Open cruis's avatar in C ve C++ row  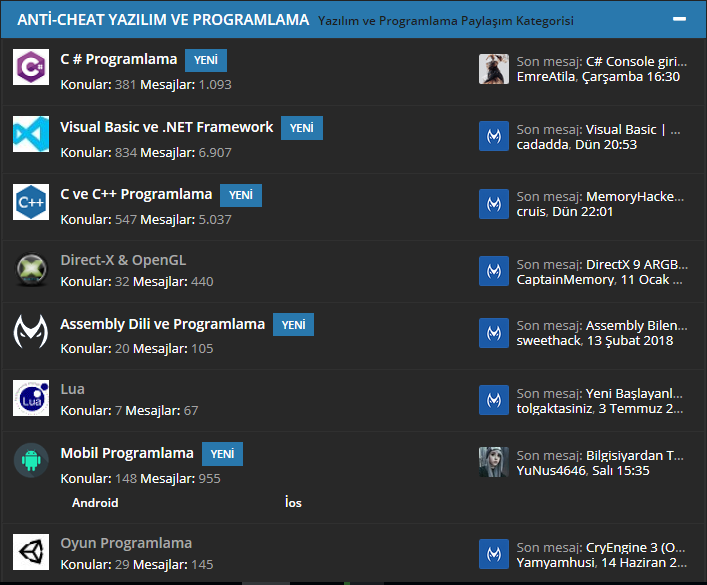coord(494,204)
